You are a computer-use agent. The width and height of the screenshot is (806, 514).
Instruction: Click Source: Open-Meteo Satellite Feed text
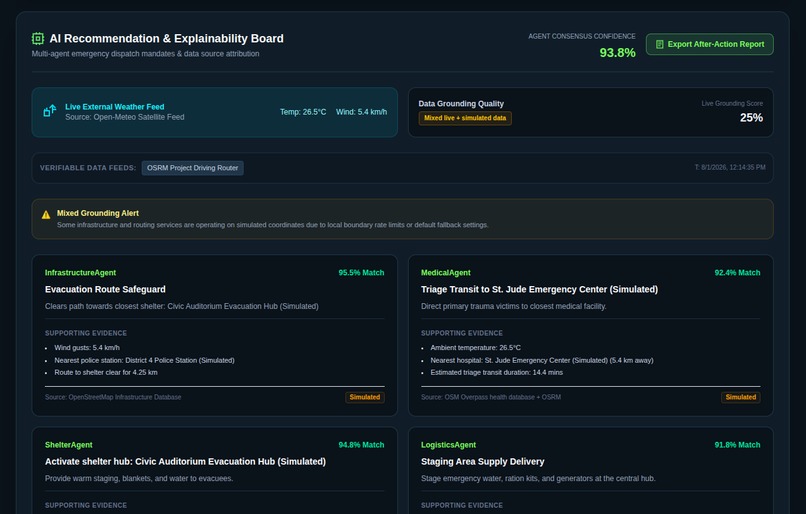(124, 117)
